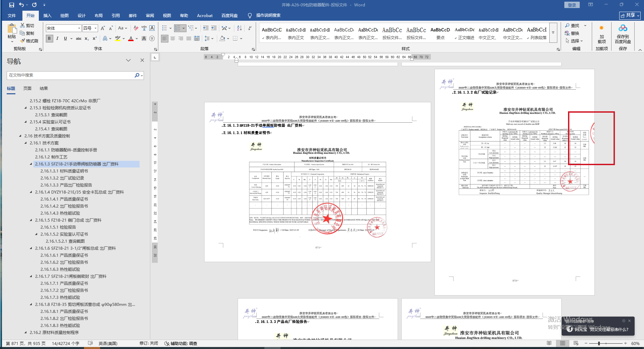Click the 共享 share button
The height and width of the screenshot is (349, 644).
630,15
